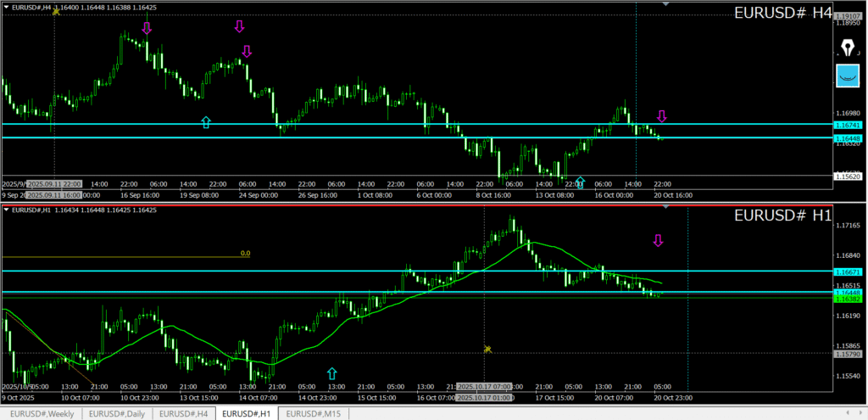Image resolution: width=868 pixels, height=420 pixels.
Task: Click the blue smiley face icon
Action: [847, 76]
